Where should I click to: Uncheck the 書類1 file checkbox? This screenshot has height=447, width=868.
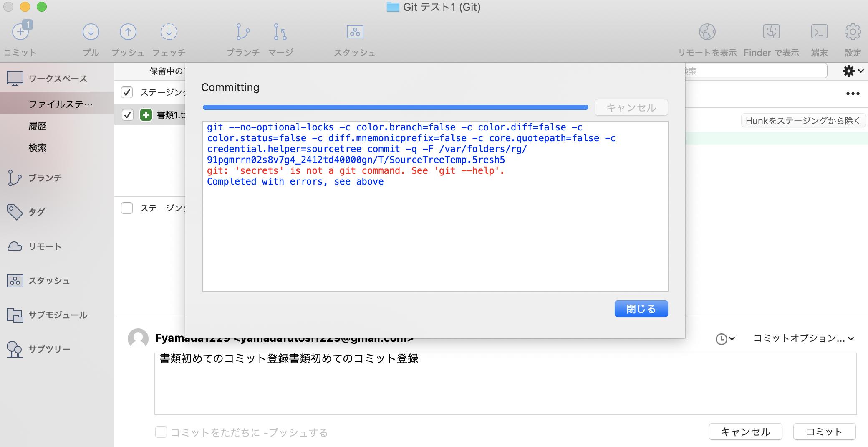128,115
